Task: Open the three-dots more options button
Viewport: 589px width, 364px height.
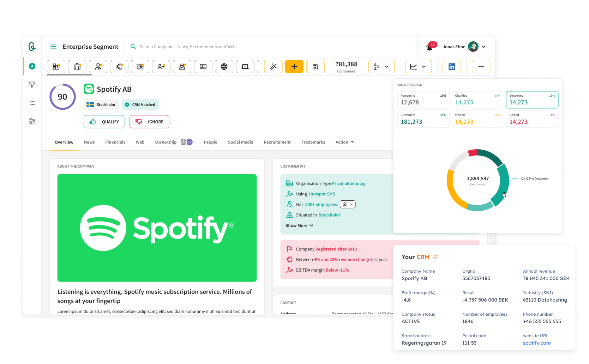Action: point(481,67)
